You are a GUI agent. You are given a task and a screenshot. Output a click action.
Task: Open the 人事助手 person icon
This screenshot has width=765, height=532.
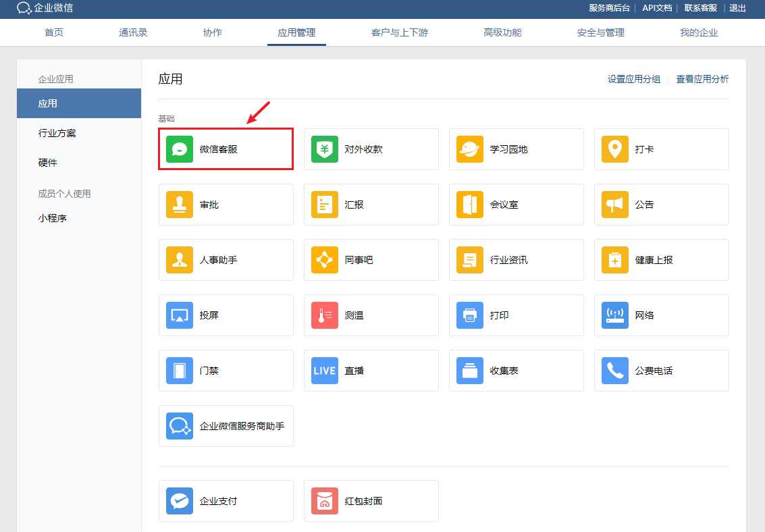point(180,260)
